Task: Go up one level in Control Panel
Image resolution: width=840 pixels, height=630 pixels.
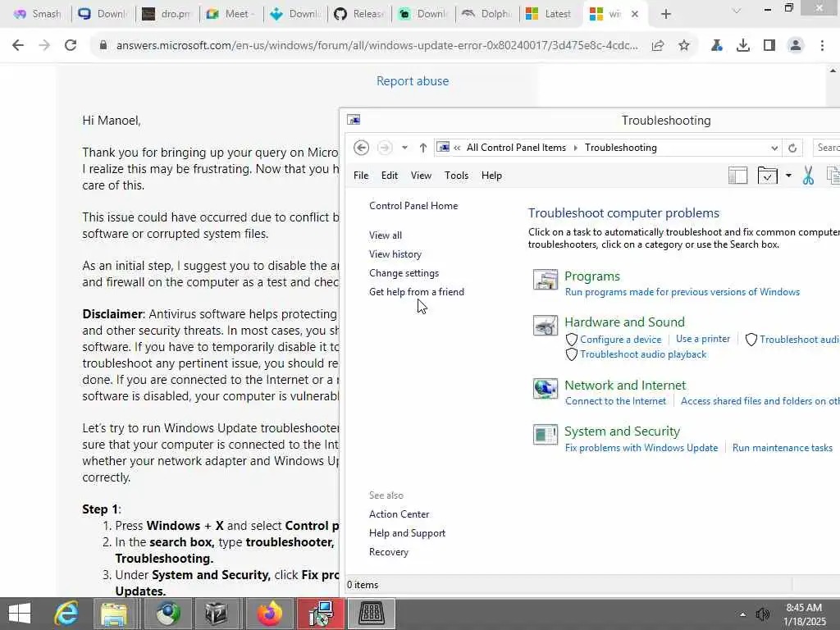Action: pos(422,148)
